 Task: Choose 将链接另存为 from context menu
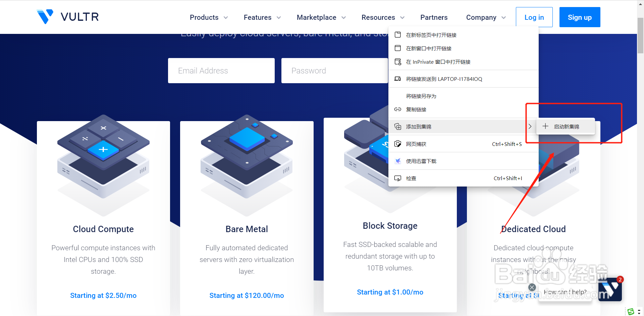464,96
